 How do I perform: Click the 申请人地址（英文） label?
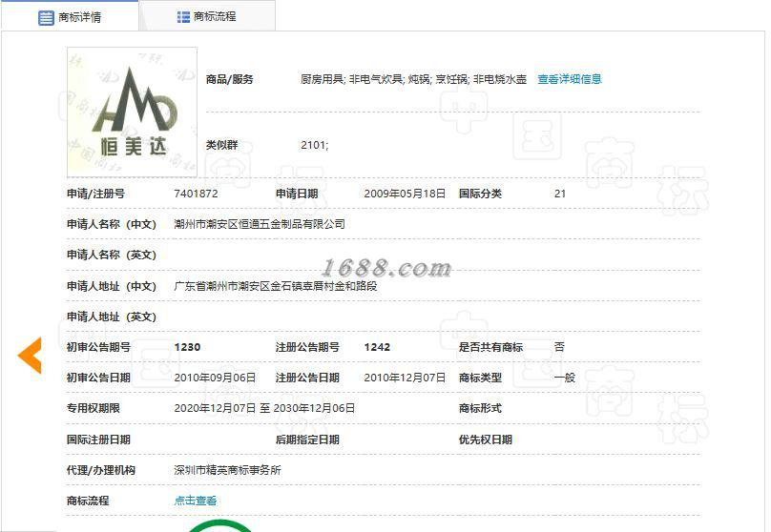pyautogui.click(x=112, y=317)
